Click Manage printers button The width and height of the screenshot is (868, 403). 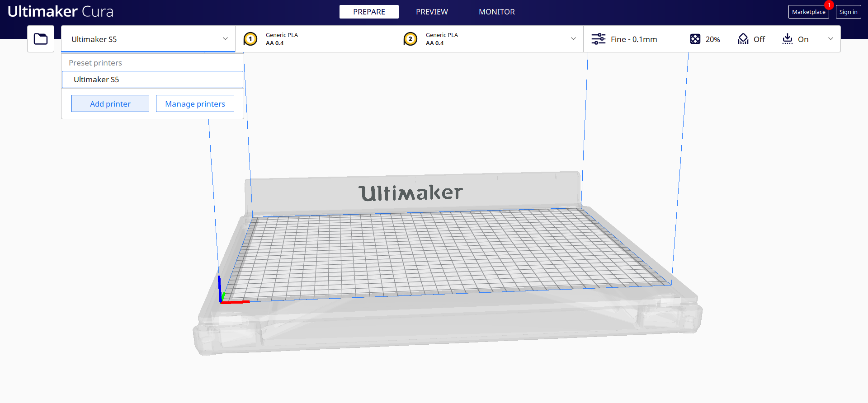pos(195,103)
